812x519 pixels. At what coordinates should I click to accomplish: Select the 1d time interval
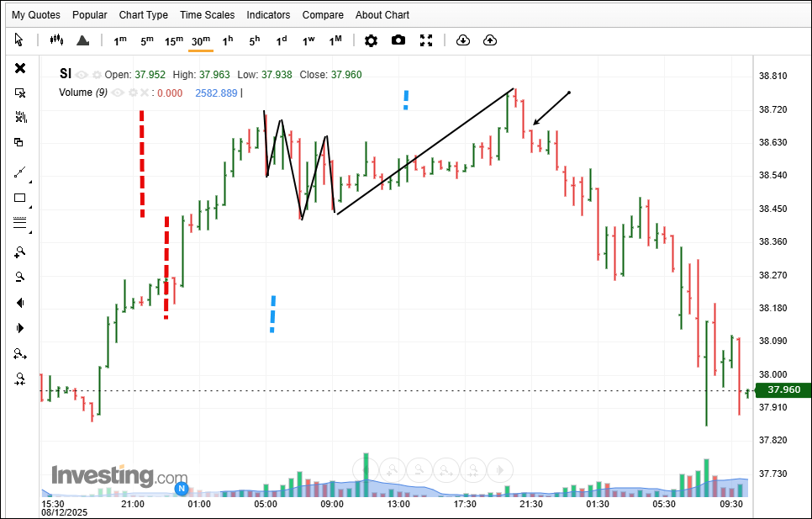point(282,41)
